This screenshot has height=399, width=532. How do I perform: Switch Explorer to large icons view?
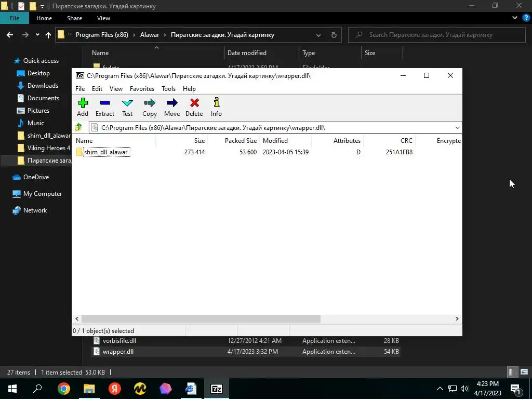(x=524, y=372)
